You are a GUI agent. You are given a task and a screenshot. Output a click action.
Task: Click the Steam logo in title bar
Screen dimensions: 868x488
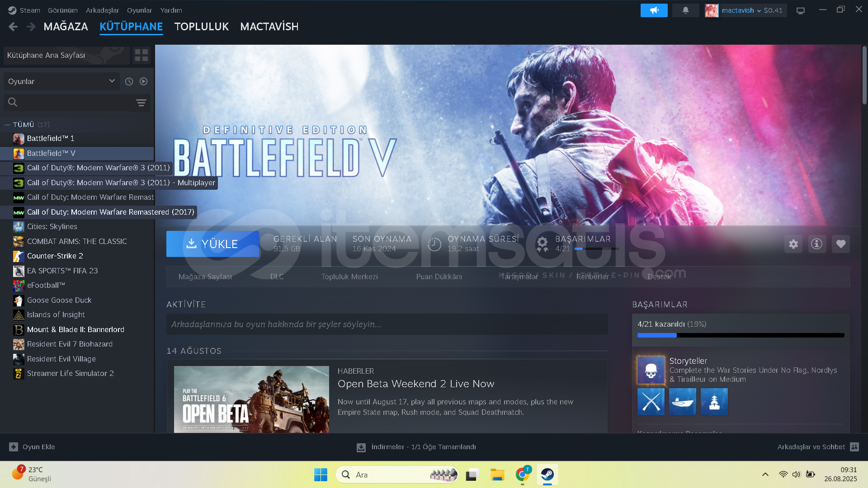pos(12,10)
